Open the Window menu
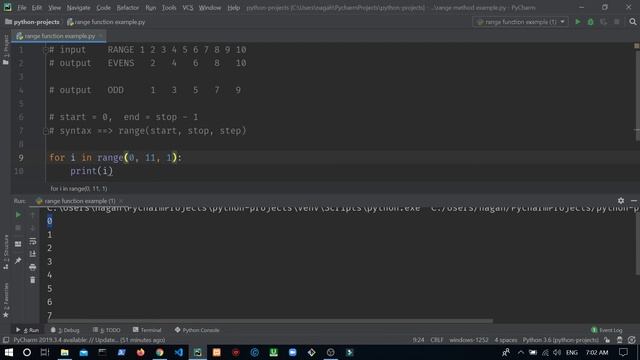The height and width of the screenshot is (360, 640). pyautogui.click(x=210, y=8)
